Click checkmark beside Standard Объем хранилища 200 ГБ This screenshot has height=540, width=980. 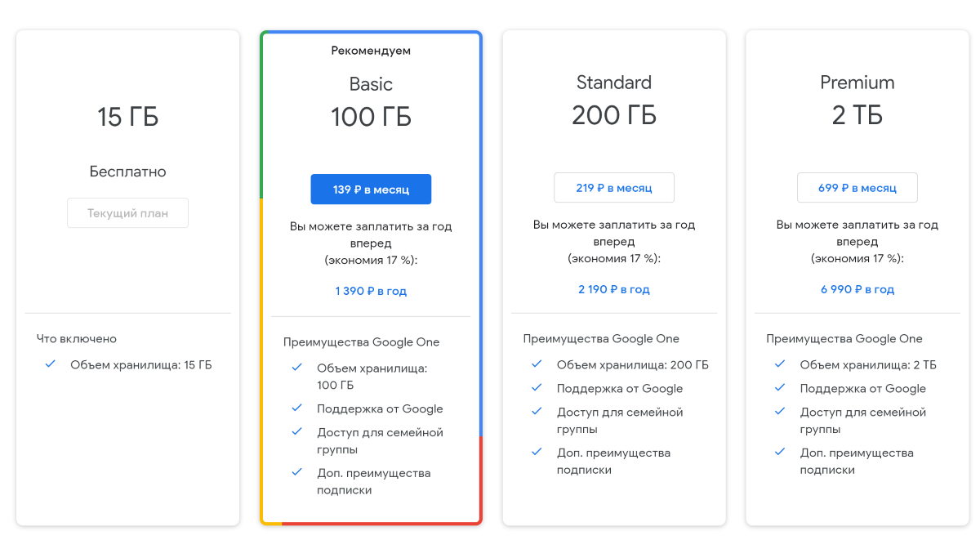pyautogui.click(x=537, y=364)
